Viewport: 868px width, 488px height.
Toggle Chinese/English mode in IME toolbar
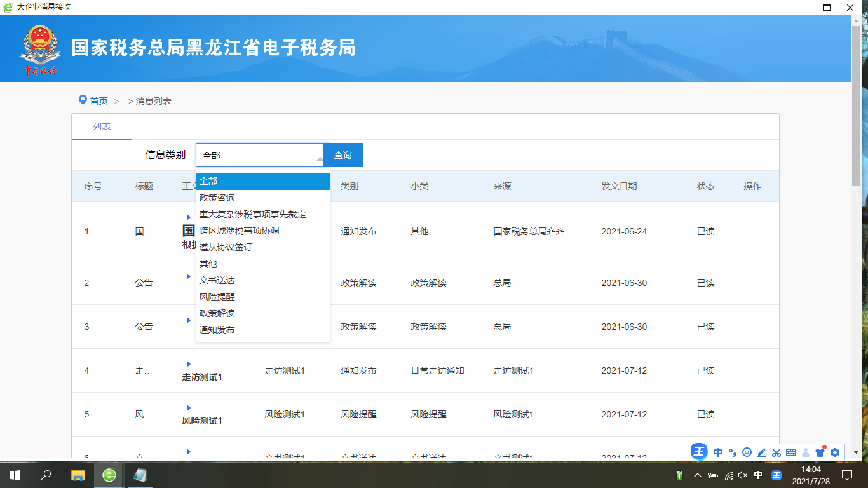point(718,452)
